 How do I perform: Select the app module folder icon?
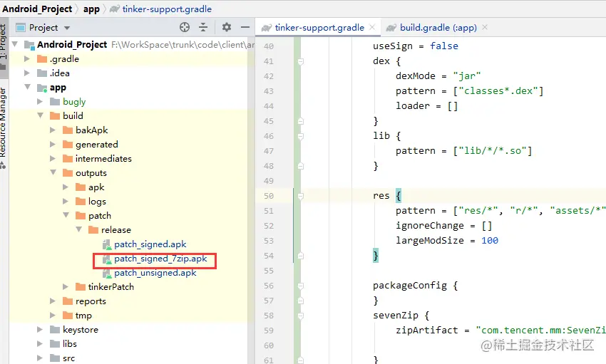tap(42, 88)
